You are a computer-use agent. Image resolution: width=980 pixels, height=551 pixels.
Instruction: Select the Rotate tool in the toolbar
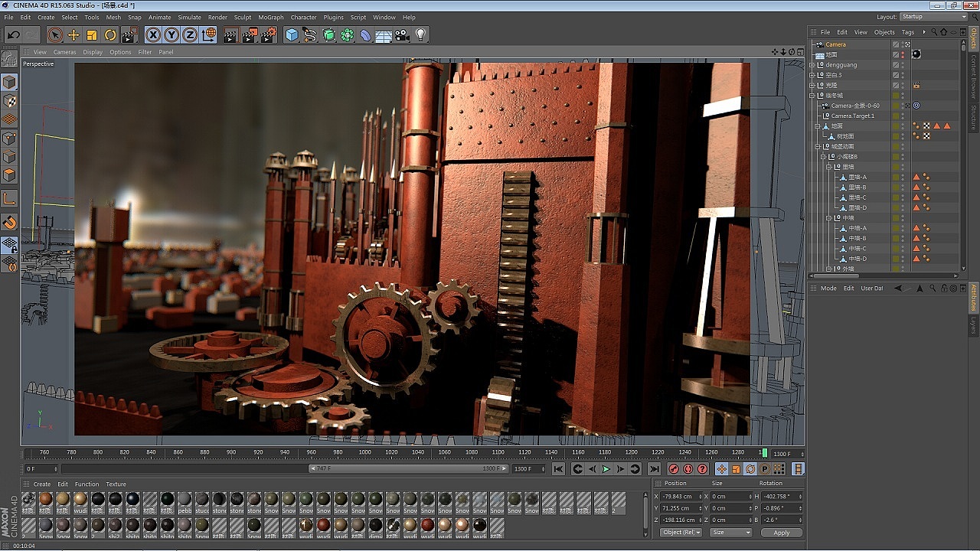pyautogui.click(x=111, y=34)
